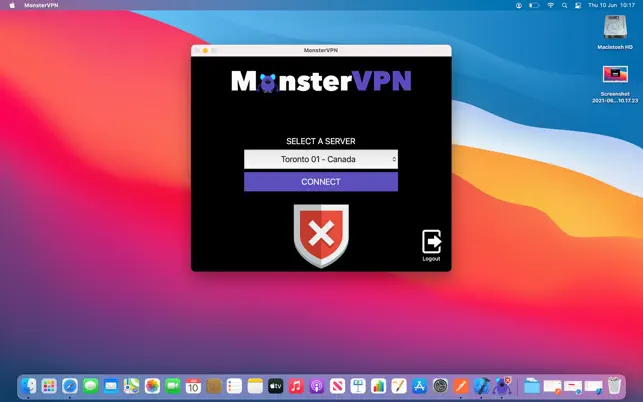Image resolution: width=643 pixels, height=402 pixels.
Task: Open Keynote in the Dock
Action: click(x=358, y=386)
